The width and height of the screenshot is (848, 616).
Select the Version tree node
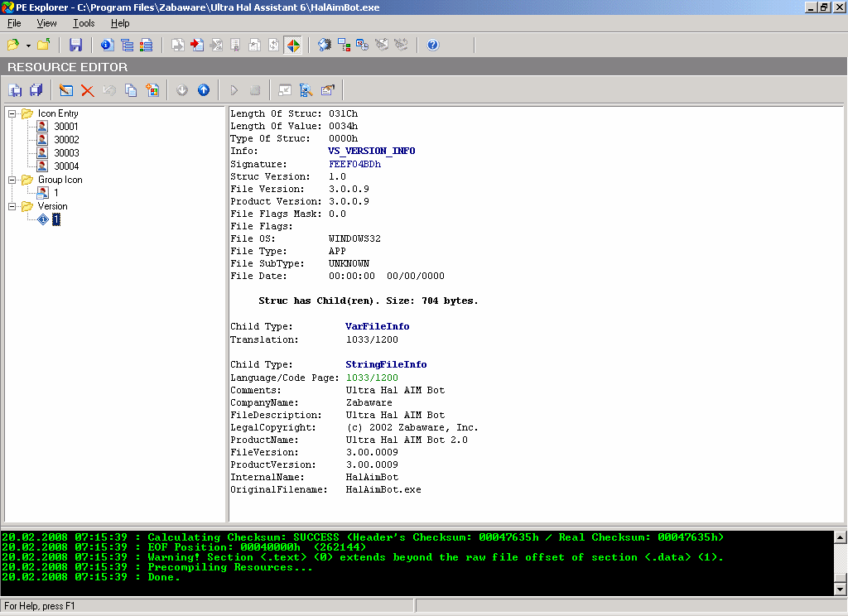point(52,207)
